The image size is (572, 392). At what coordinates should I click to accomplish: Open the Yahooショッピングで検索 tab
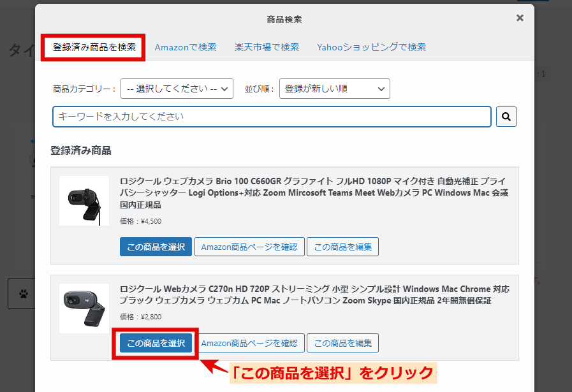pos(371,47)
